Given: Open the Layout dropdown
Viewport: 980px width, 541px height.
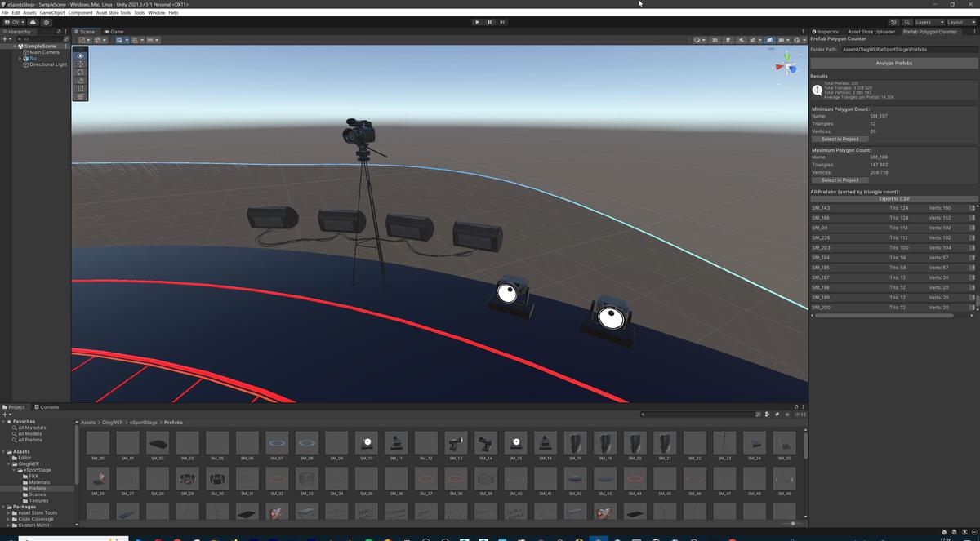Looking at the screenshot, I should point(961,22).
